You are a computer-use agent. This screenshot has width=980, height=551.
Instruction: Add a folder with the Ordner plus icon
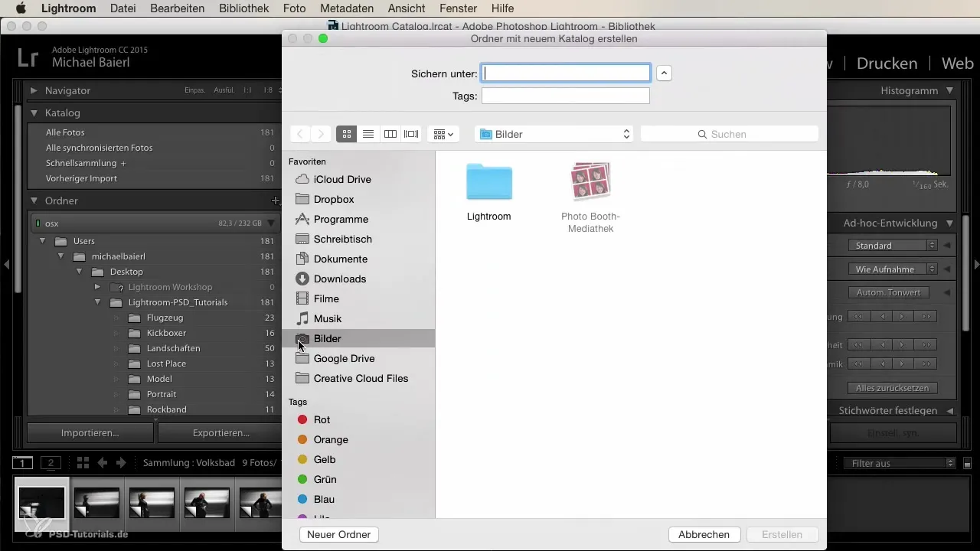tap(276, 201)
